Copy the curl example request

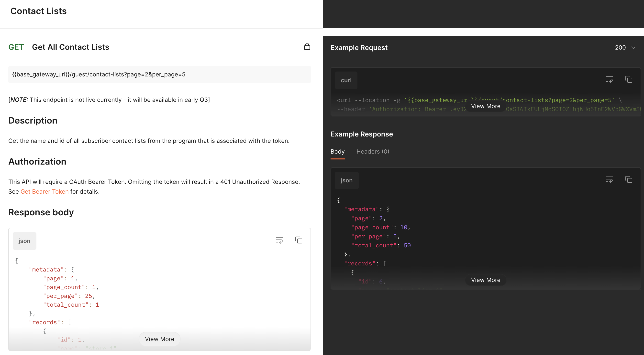(629, 80)
